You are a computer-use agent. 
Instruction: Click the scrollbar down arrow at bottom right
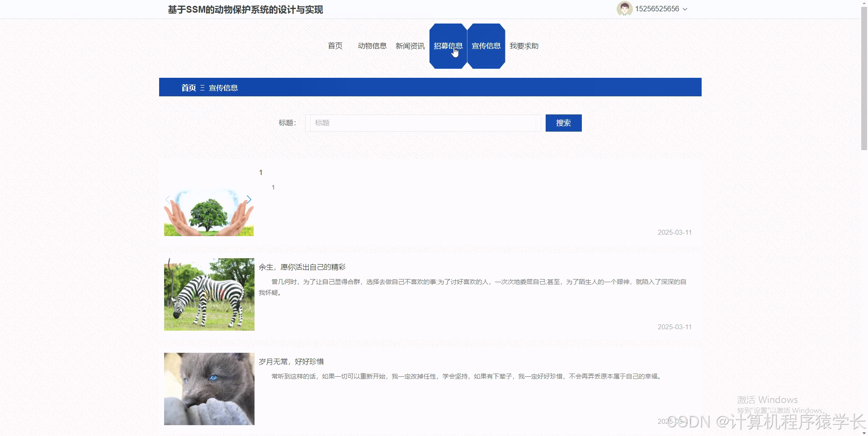point(864,432)
